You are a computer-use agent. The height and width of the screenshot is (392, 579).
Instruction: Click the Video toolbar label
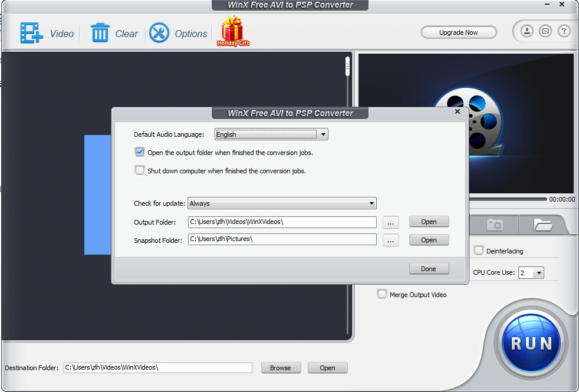pyautogui.click(x=62, y=34)
